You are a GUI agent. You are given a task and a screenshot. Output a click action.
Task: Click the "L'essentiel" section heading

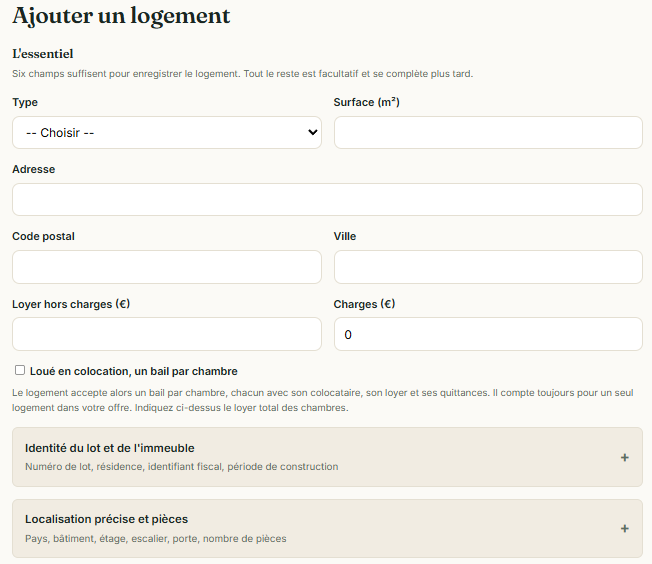(43, 54)
